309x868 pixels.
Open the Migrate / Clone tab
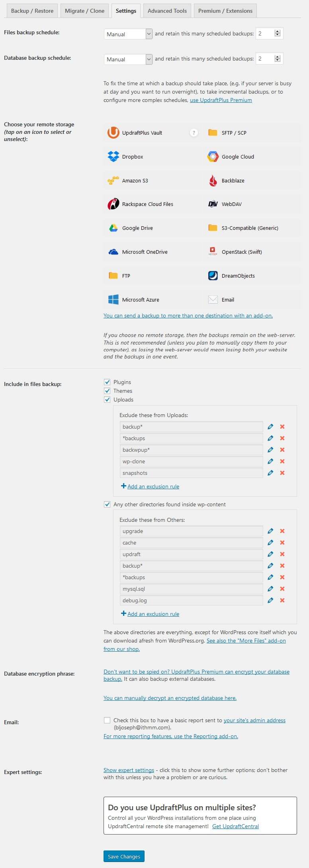point(85,11)
